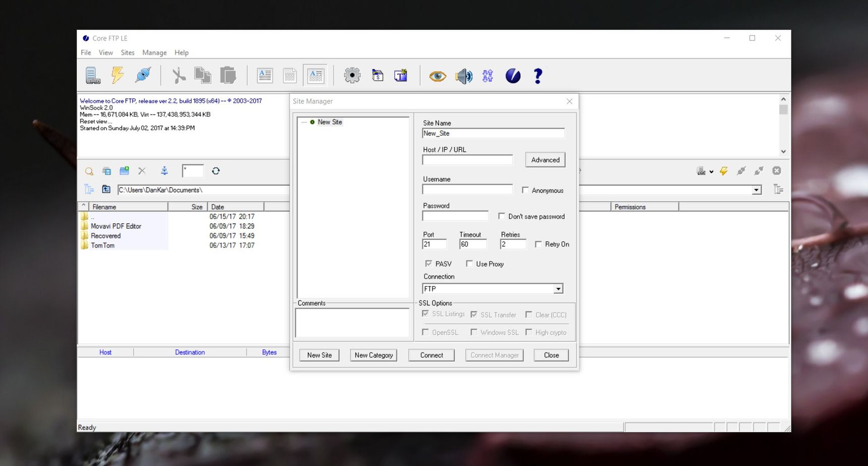Open the Sites menu
This screenshot has height=466, width=868.
(128, 53)
